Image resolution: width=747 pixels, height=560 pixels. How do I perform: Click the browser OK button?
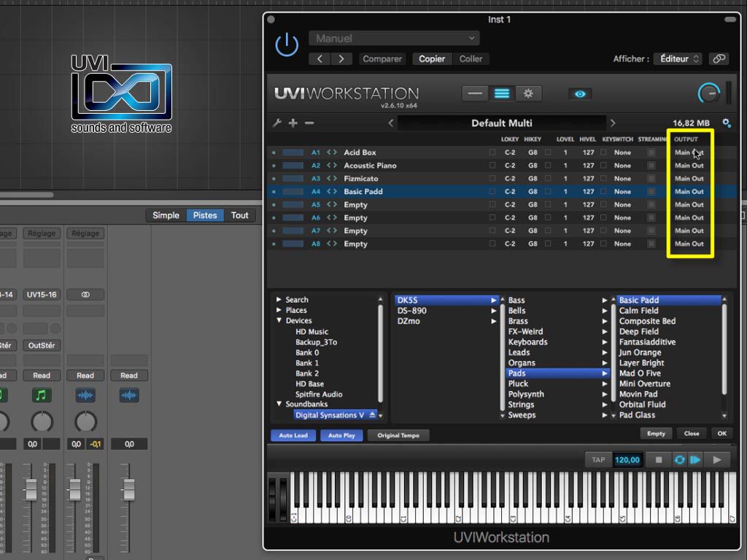pos(722,433)
